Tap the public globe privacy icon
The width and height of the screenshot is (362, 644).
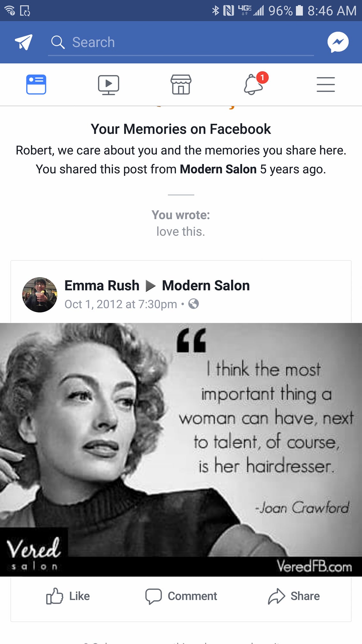pos(193,304)
